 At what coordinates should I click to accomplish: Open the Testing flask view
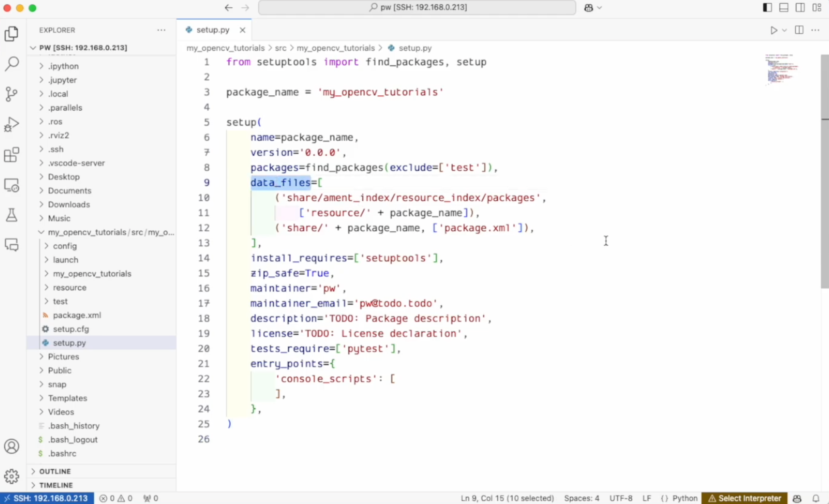point(12,215)
